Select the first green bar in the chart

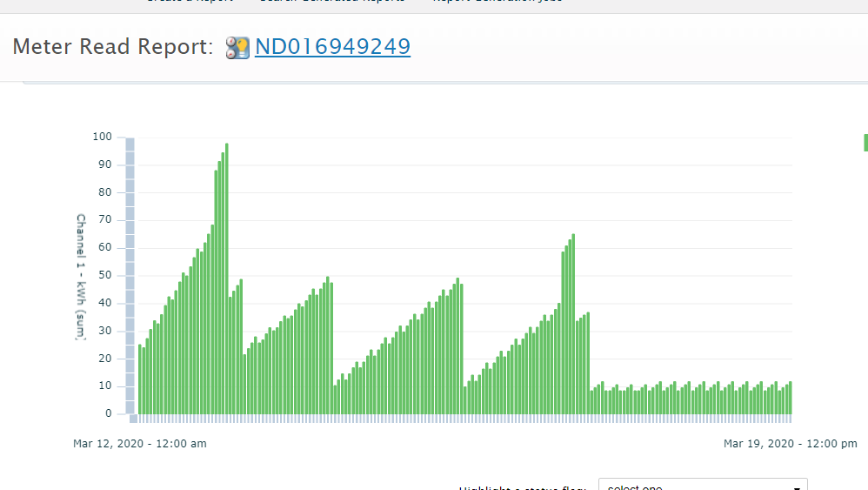pos(140,379)
